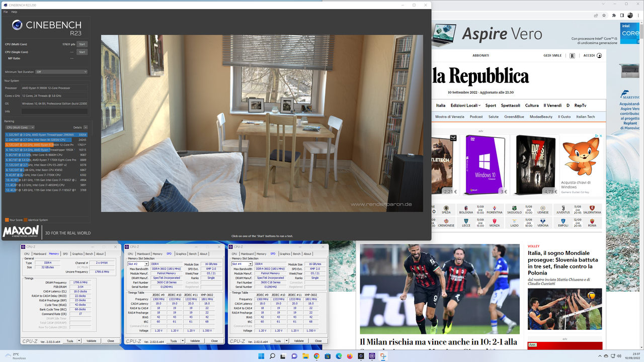Screen dimensions: 644x362
Task: Click Validate in Slot #2 CPU-Z window
Action: (x=195, y=341)
